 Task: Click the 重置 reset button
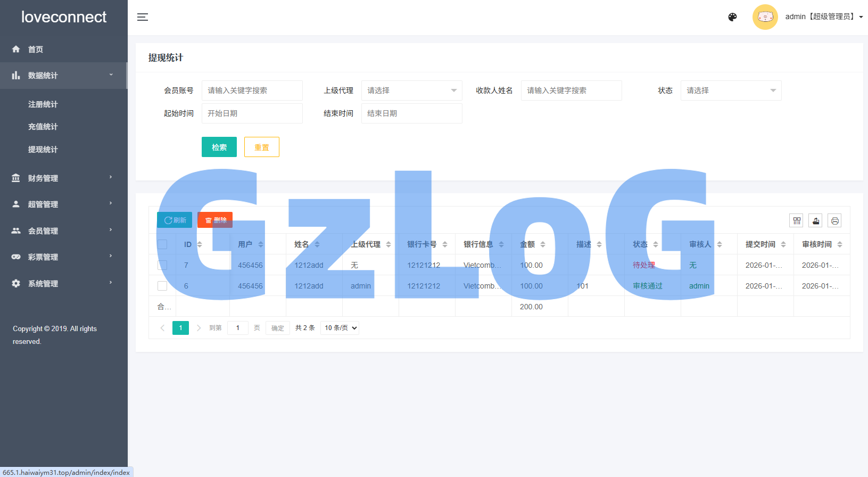[261, 147]
